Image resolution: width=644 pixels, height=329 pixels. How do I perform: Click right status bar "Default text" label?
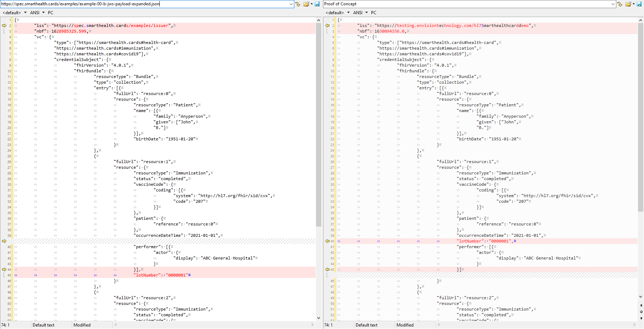click(x=366, y=325)
